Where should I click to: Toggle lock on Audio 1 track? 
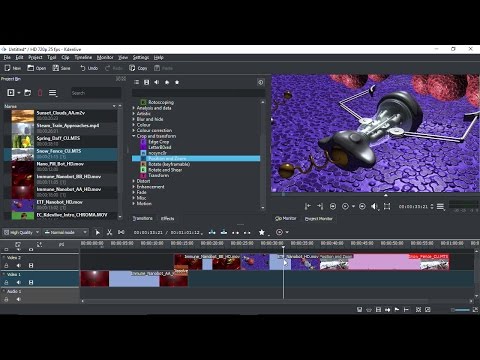click(6, 299)
